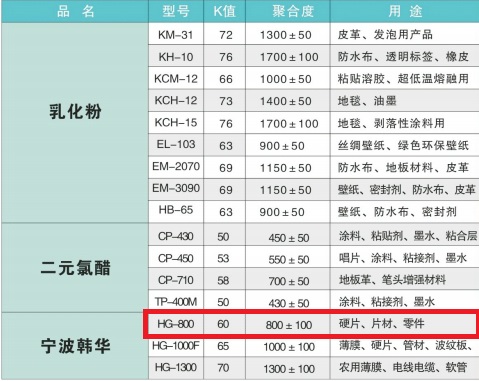Click usage 地毯、剥落性涂料用
The width and height of the screenshot is (479, 381).
coord(391,123)
